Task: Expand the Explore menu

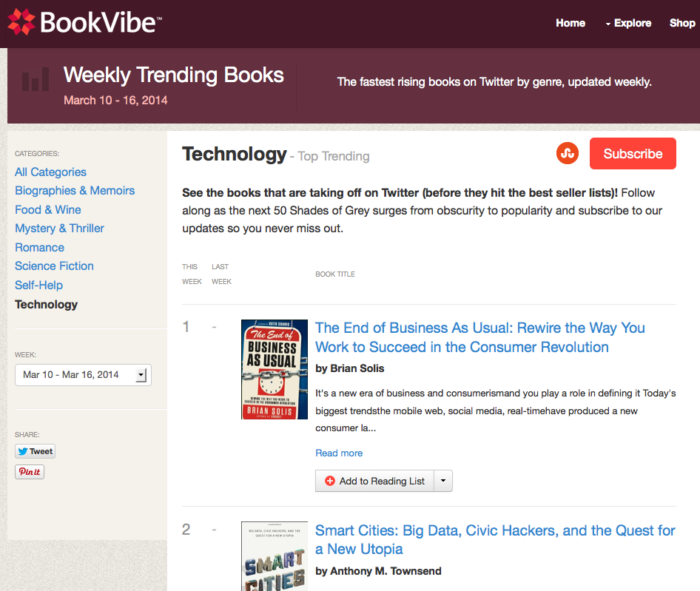Action: (x=628, y=23)
